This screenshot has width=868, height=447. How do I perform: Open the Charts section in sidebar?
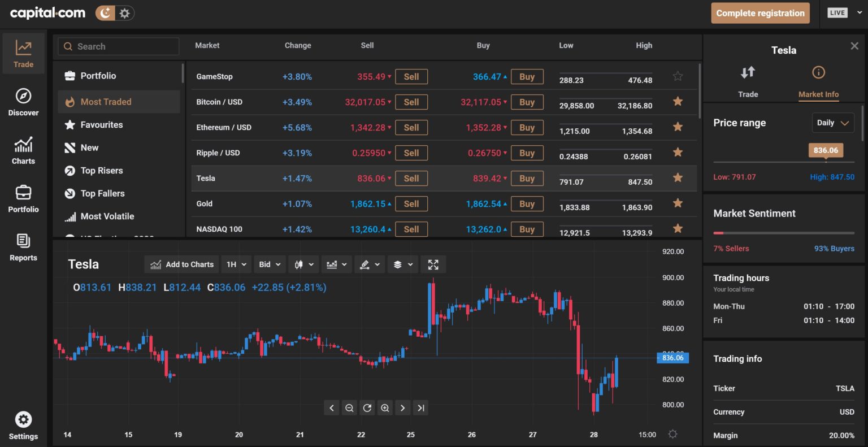[23, 151]
